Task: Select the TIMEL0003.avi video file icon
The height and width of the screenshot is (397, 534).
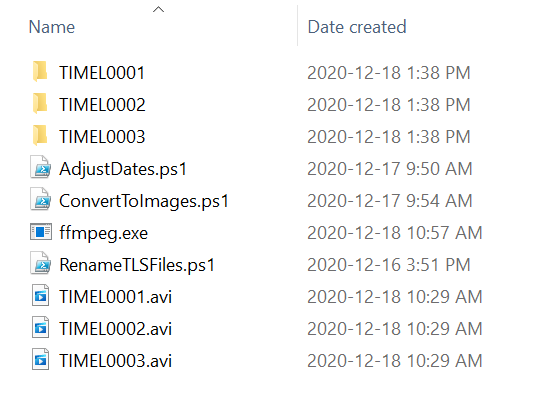Action: pos(41,359)
